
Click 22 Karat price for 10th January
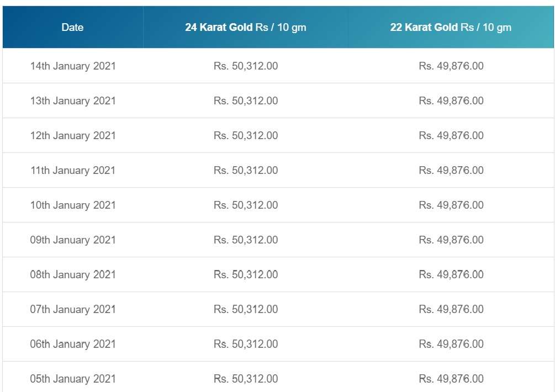[x=451, y=205]
